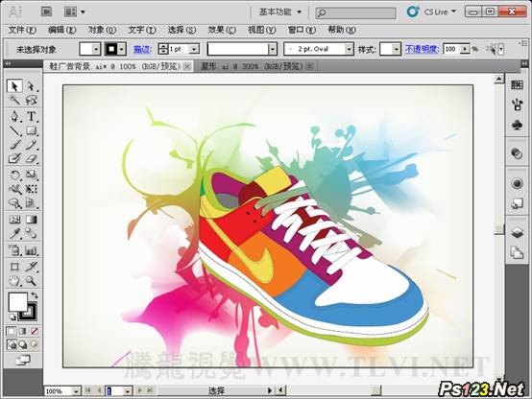Select the Type tool

point(32,116)
